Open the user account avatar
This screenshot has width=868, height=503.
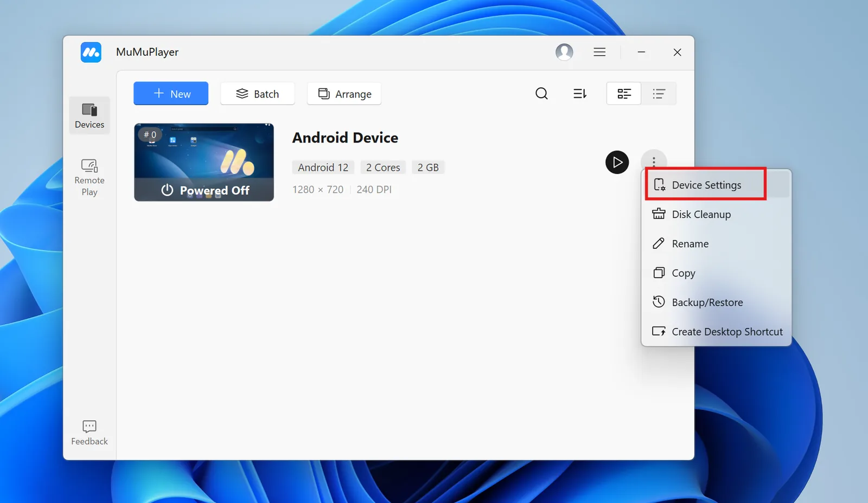coord(564,52)
